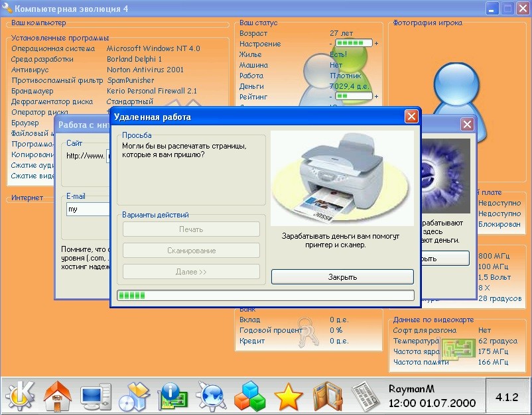The height and width of the screenshot is (415, 532).
Task: Click the Печать button
Action: tap(191, 229)
